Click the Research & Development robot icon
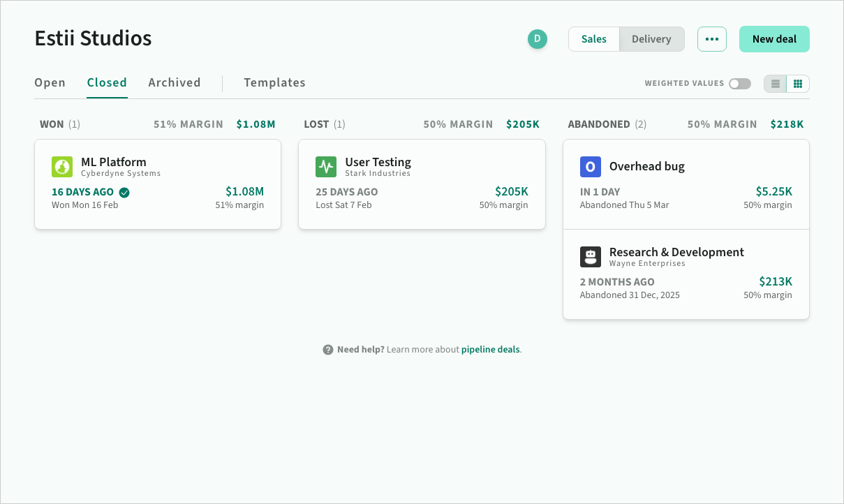This screenshot has width=844, height=504. (591, 257)
